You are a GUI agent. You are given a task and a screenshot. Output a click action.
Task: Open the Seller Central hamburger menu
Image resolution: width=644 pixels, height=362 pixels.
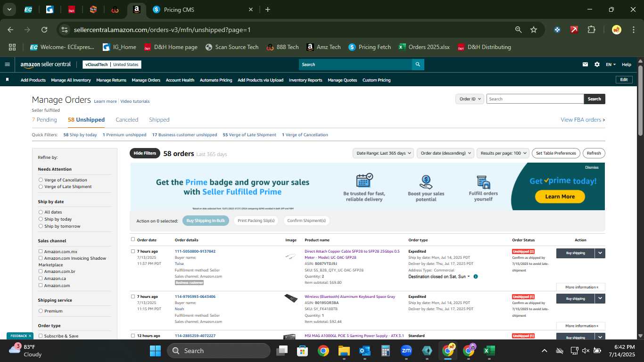7,65
